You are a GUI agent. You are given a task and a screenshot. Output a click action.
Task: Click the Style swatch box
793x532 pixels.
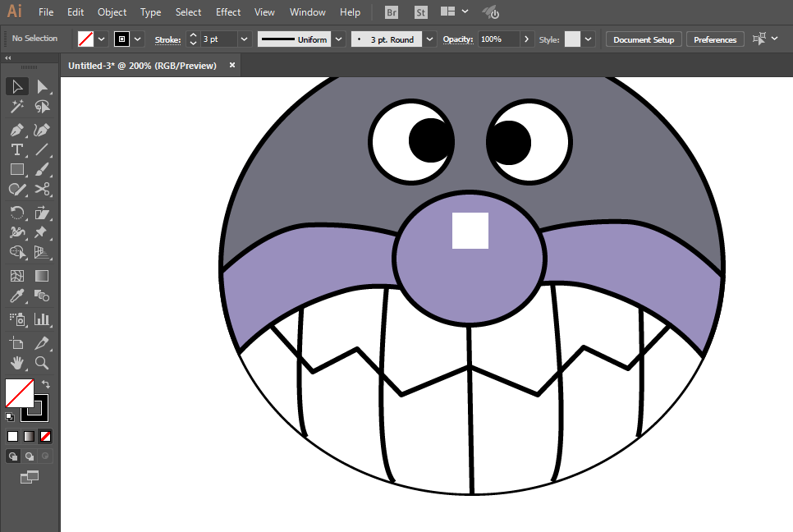pos(572,39)
